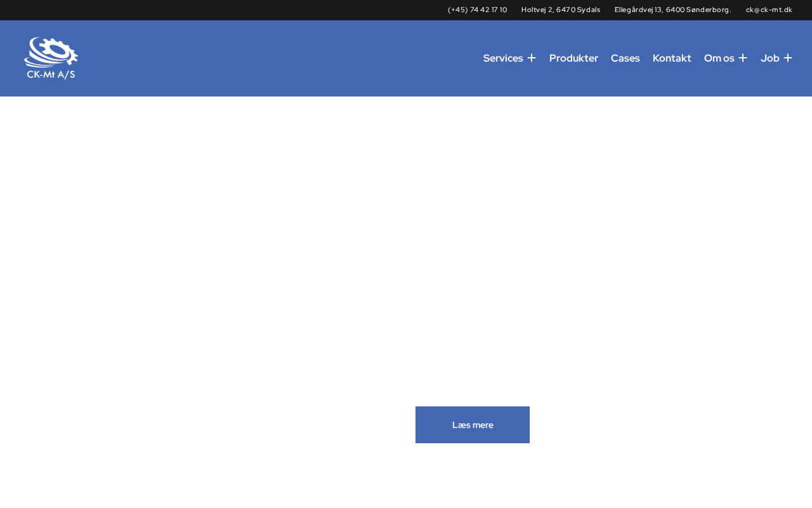Open the Holtvej 2, 6470 Sydals address
Screen dimensions: 812x508
coord(561,10)
